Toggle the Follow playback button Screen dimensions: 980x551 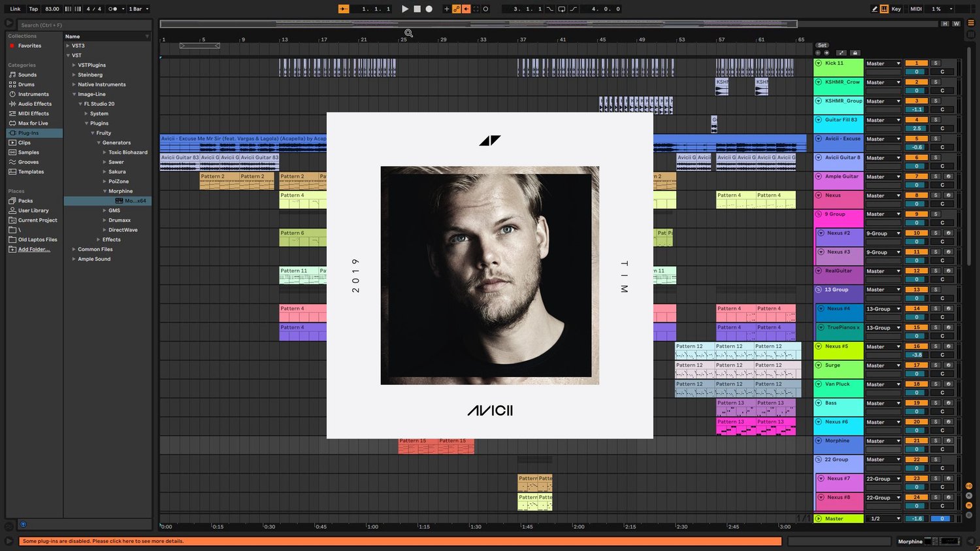344,9
